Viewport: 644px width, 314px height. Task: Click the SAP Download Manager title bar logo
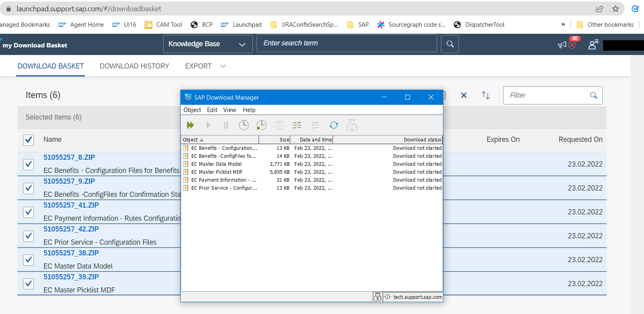188,97
